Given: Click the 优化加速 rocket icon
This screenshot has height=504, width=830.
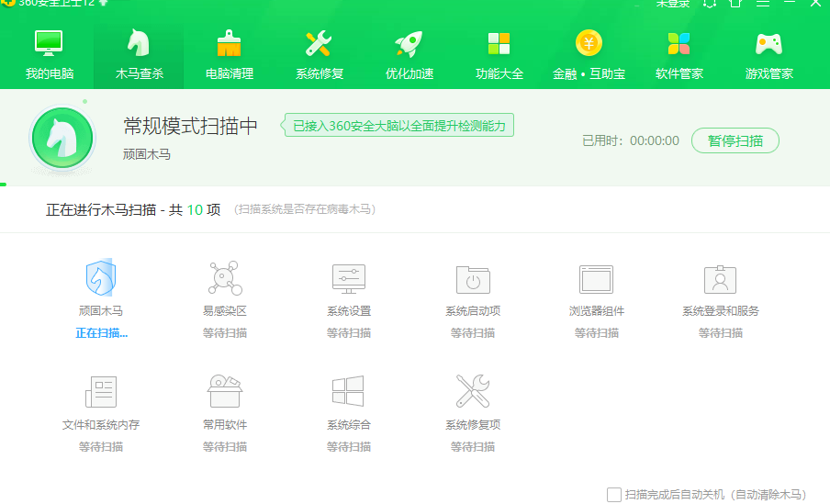Looking at the screenshot, I should tap(409, 44).
